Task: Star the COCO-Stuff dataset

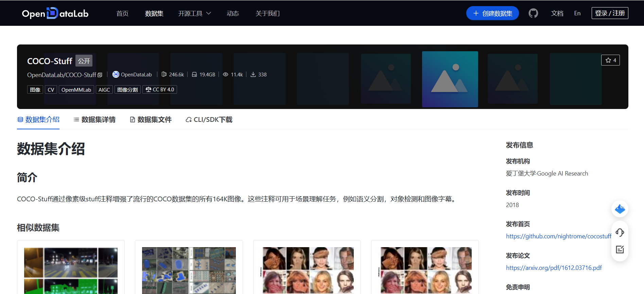Action: (x=610, y=60)
